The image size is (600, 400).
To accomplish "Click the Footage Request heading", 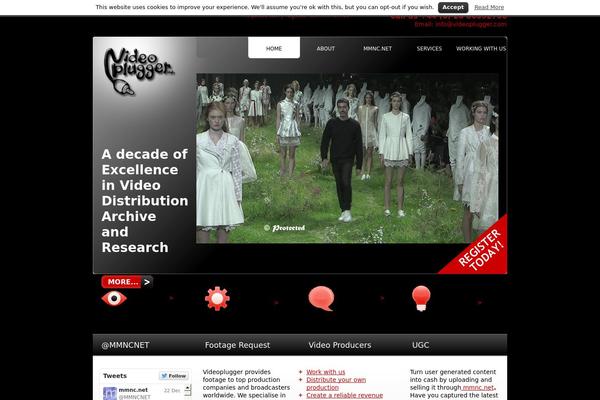I will pyautogui.click(x=237, y=345).
